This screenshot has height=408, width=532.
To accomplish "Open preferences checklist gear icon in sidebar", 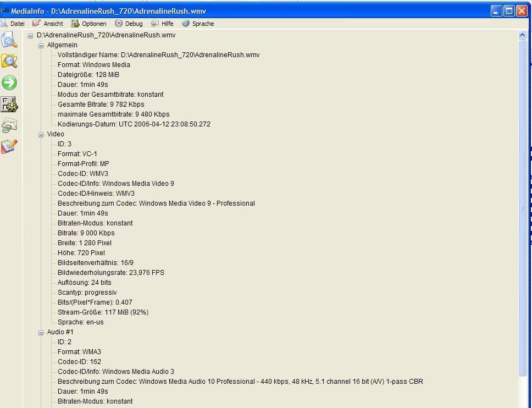I will click(x=9, y=104).
